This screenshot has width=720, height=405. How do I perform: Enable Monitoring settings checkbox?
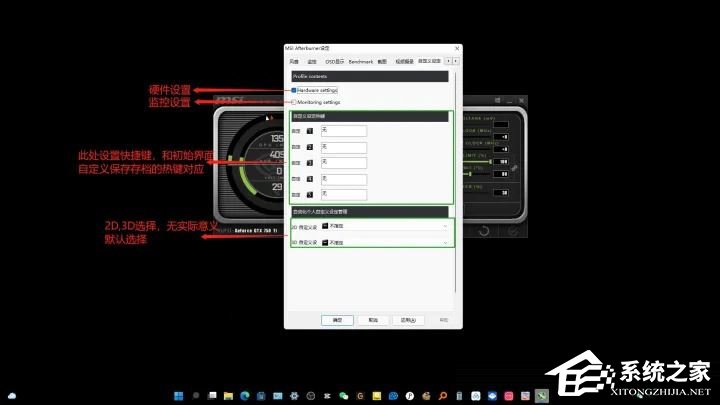coord(294,102)
